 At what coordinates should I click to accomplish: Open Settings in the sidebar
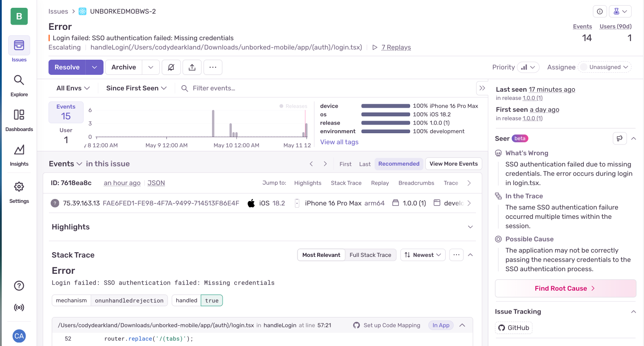[x=19, y=192]
